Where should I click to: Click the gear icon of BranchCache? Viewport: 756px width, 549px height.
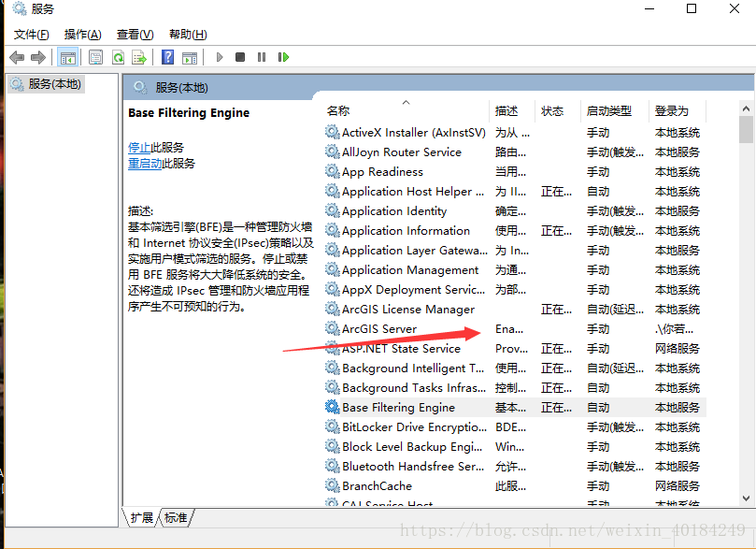332,485
